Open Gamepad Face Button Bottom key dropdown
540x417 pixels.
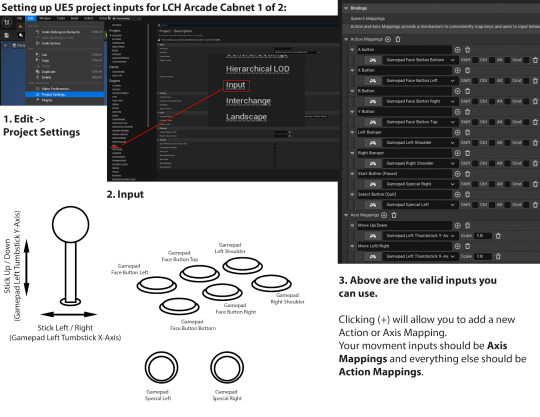[420, 60]
